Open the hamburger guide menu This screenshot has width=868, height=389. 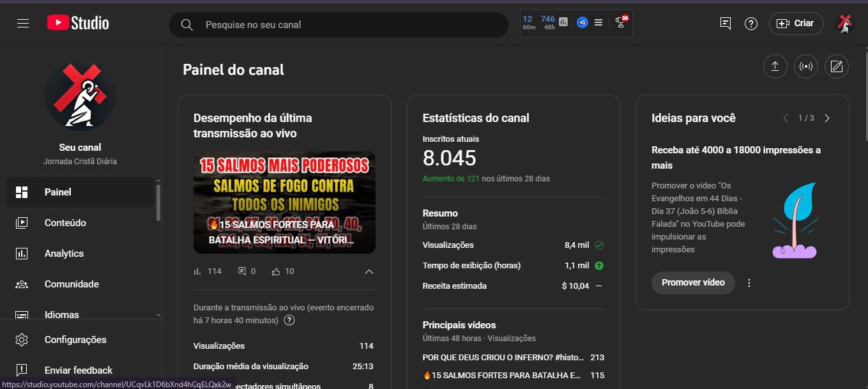tap(23, 24)
